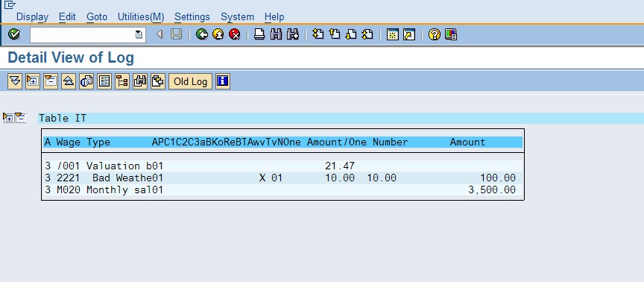Open the Edit menu

coord(67,17)
